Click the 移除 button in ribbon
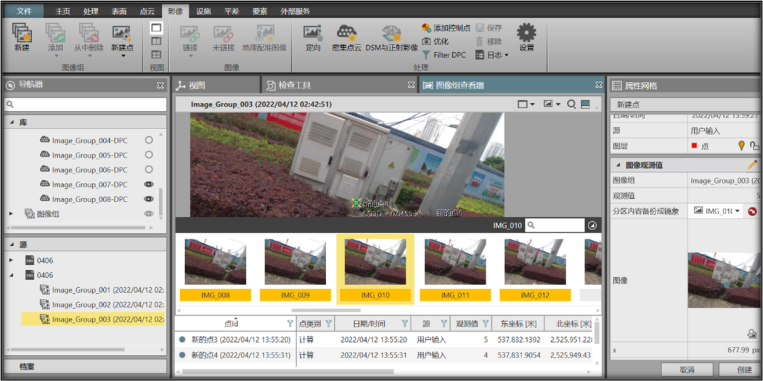The image size is (763, 381). click(x=489, y=41)
